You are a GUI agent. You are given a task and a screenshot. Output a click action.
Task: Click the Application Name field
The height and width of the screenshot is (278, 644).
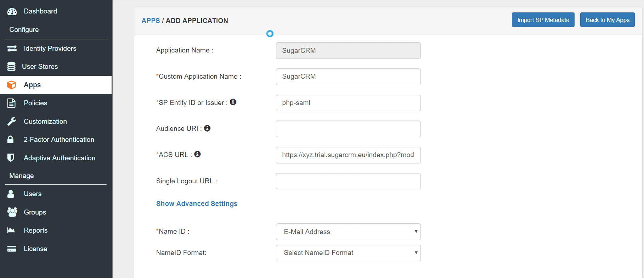coord(348,50)
